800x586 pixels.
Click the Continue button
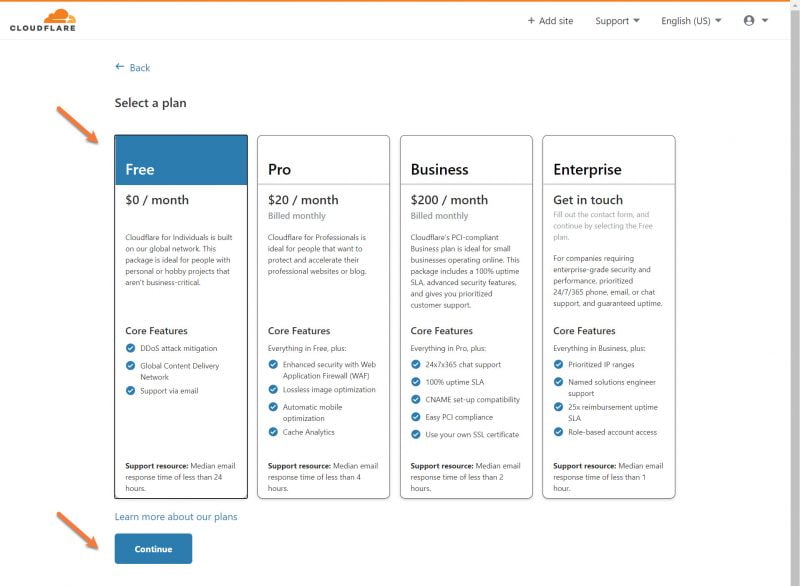coord(152,548)
